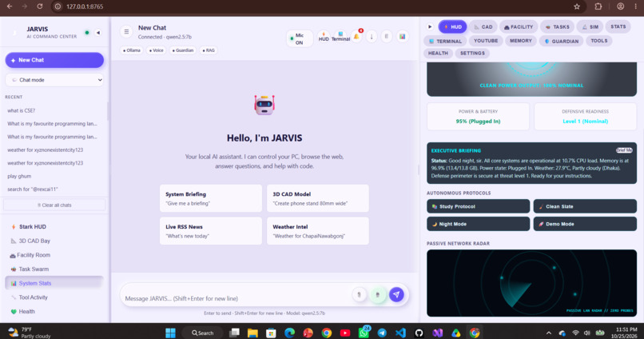The image size is (644, 339).
Task: Activate Demo Mode protocol
Action: 585,224
